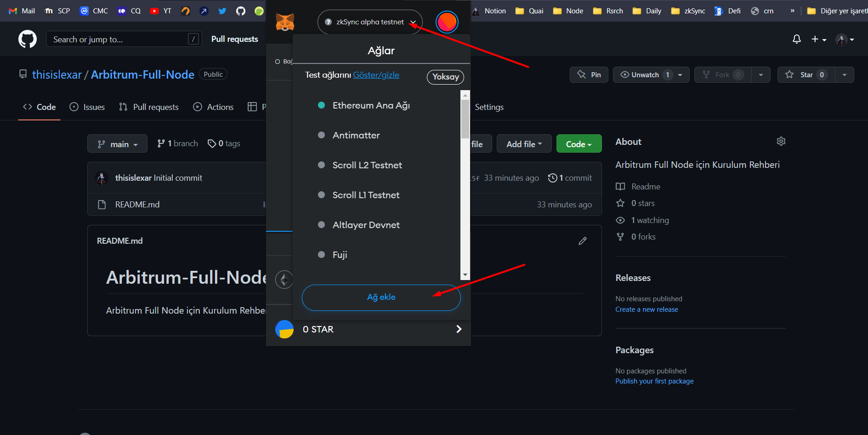868x435 pixels.
Task: Open the Rsrch bookmarks folder
Action: pyautogui.click(x=608, y=11)
